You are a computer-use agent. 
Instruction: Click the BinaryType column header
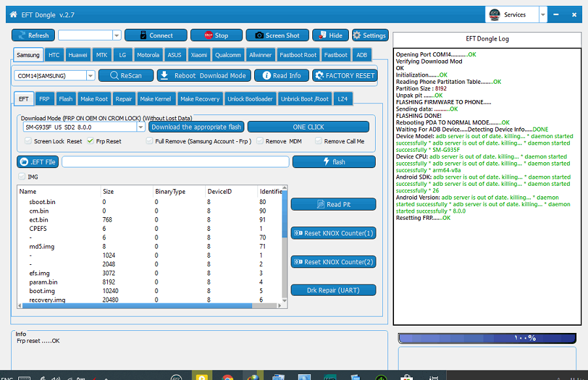[179, 192]
